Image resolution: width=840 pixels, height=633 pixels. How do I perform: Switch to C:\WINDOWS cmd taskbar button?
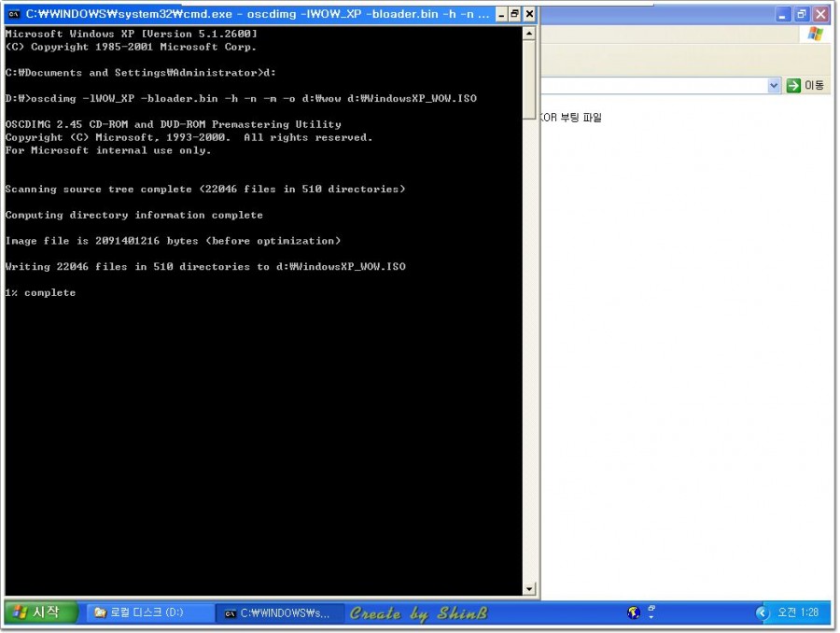(278, 613)
